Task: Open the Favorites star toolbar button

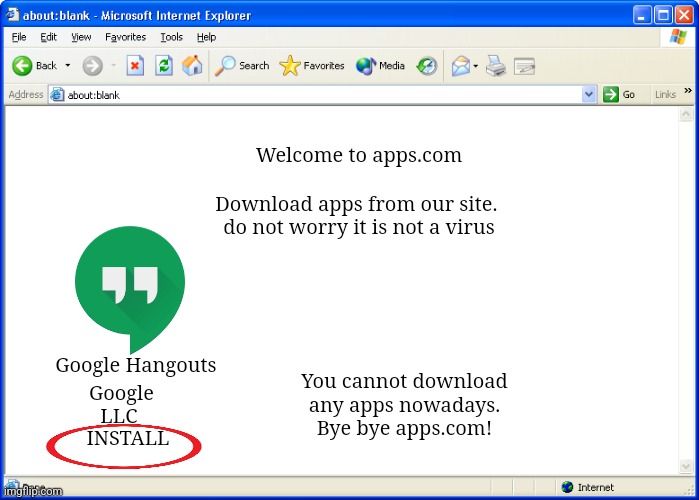Action: tap(312, 66)
